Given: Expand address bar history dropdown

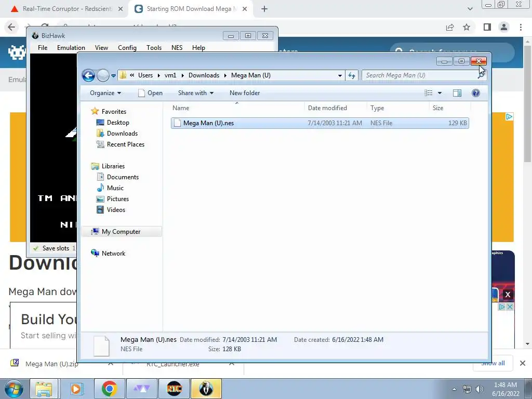Looking at the screenshot, I should click(x=340, y=75).
